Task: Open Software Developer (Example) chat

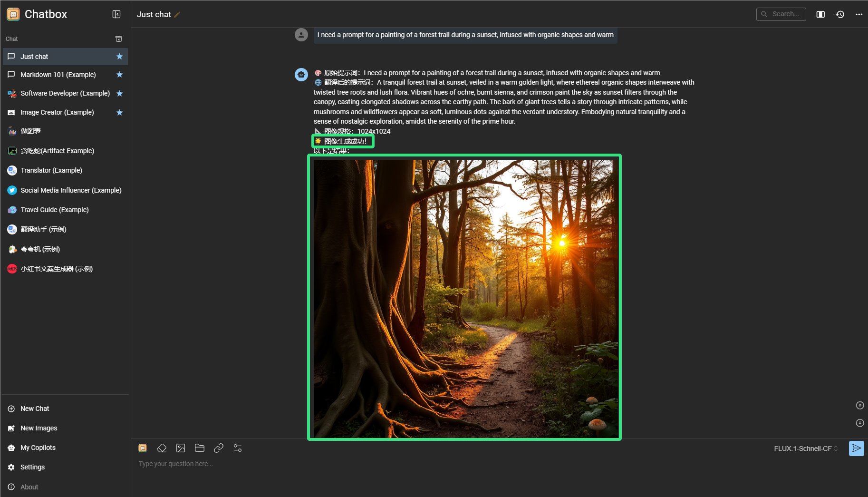Action: click(65, 94)
